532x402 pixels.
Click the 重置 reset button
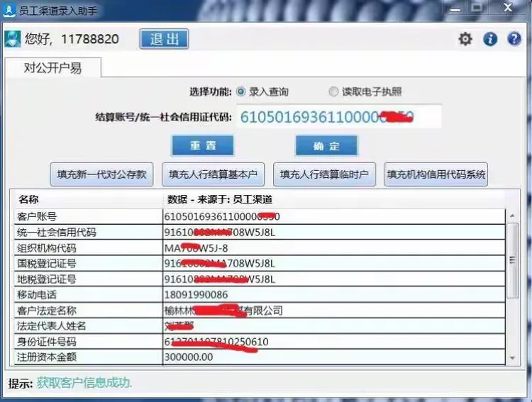(203, 145)
